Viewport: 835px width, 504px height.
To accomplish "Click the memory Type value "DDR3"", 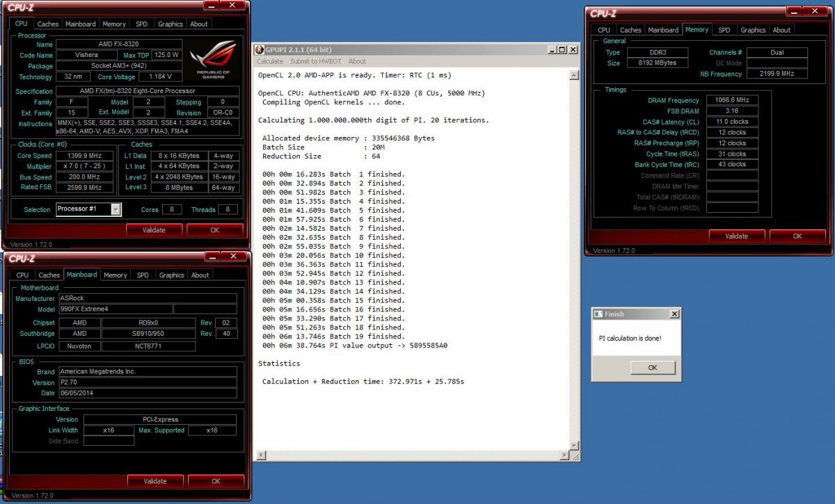I will (x=658, y=53).
